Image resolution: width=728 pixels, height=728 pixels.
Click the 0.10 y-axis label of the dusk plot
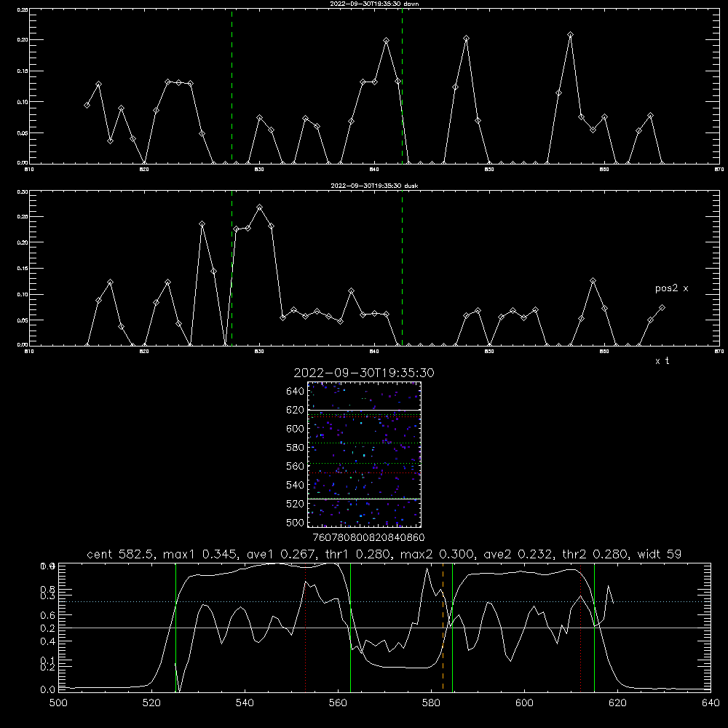point(23,294)
